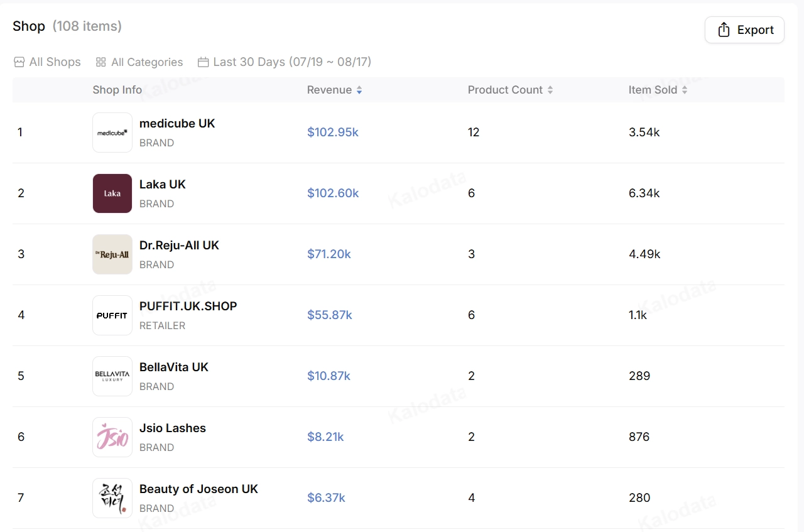The image size is (804, 532).
Task: Click the Jsio Lashes pink logo
Action: pyautogui.click(x=112, y=437)
